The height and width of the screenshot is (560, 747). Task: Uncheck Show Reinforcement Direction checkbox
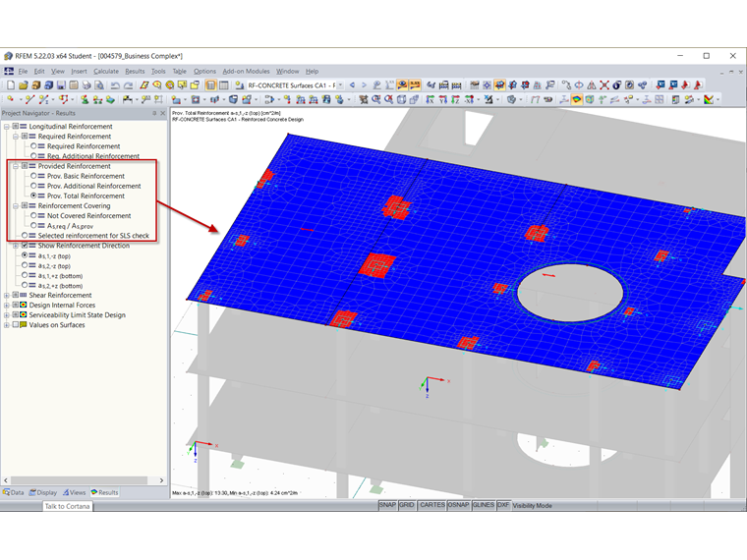25,246
